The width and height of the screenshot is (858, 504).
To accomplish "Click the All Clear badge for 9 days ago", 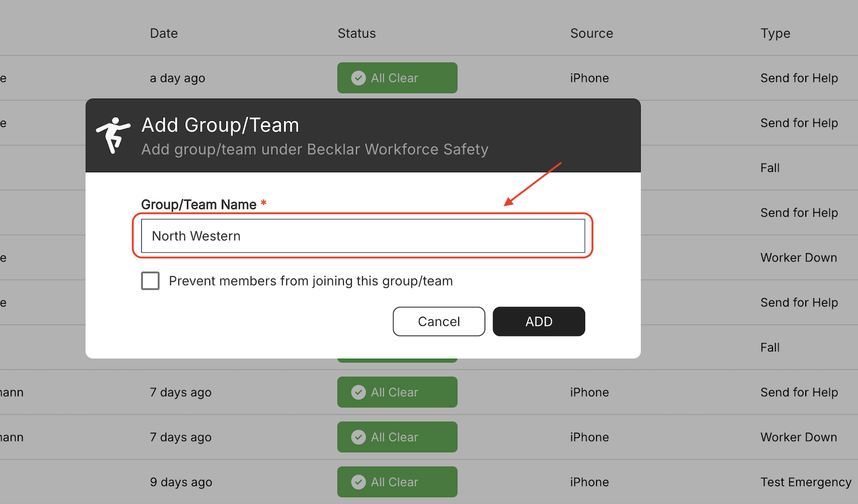I will pyautogui.click(x=397, y=482).
